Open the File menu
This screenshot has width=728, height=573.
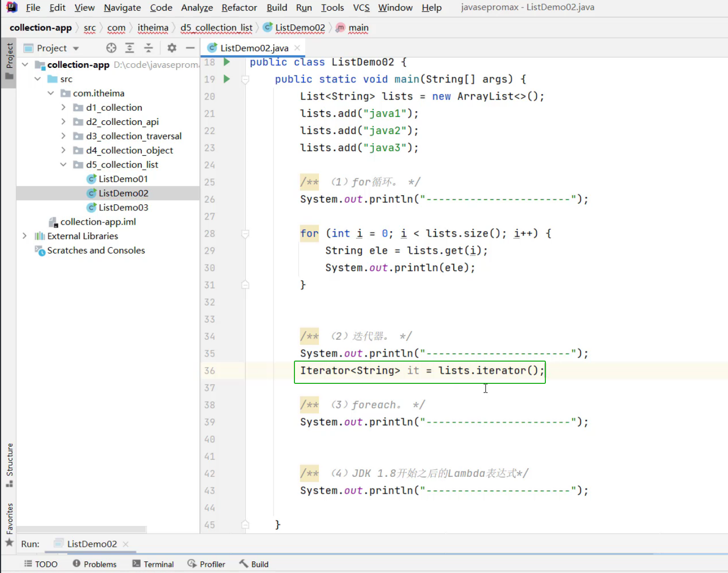[x=33, y=8]
